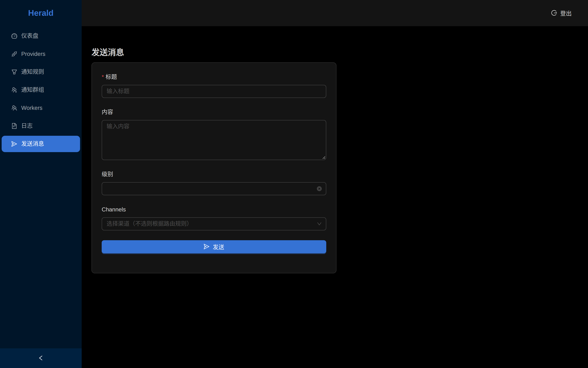
Task: Open the 选择渠道 channel selector
Action: [x=214, y=224]
